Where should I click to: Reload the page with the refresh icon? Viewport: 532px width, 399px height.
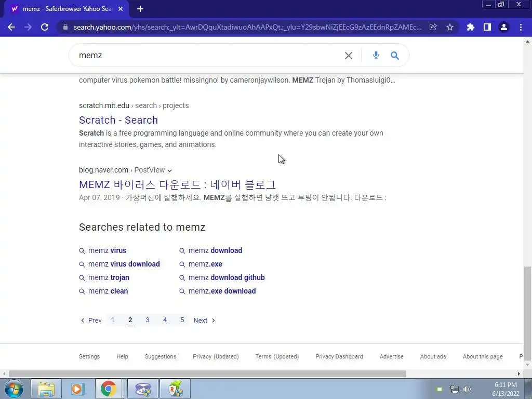(x=45, y=27)
